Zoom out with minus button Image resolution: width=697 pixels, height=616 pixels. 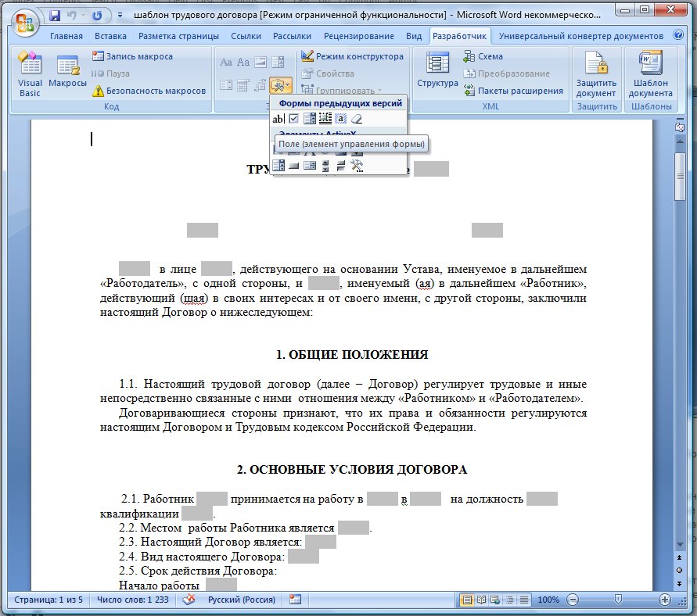[573, 600]
